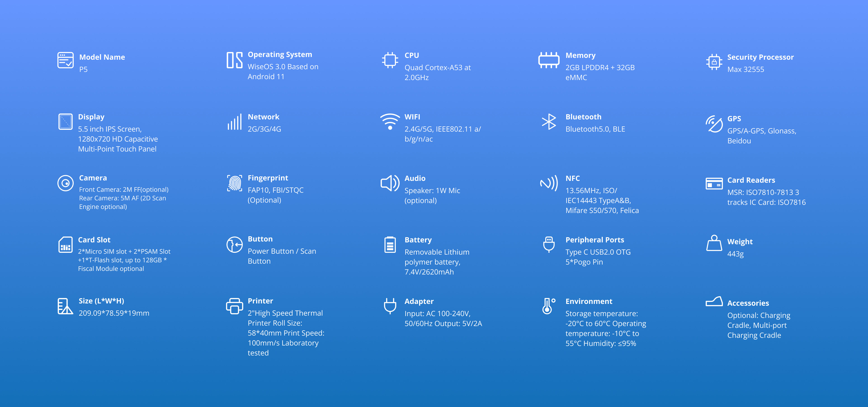
Task: Click the NFC waves icon
Action: pyautogui.click(x=549, y=183)
